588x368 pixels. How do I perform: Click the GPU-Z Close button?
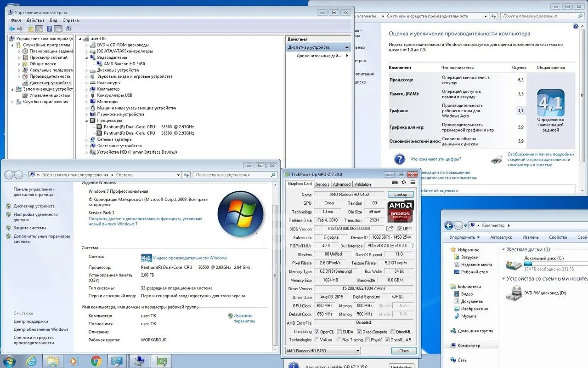[404, 351]
